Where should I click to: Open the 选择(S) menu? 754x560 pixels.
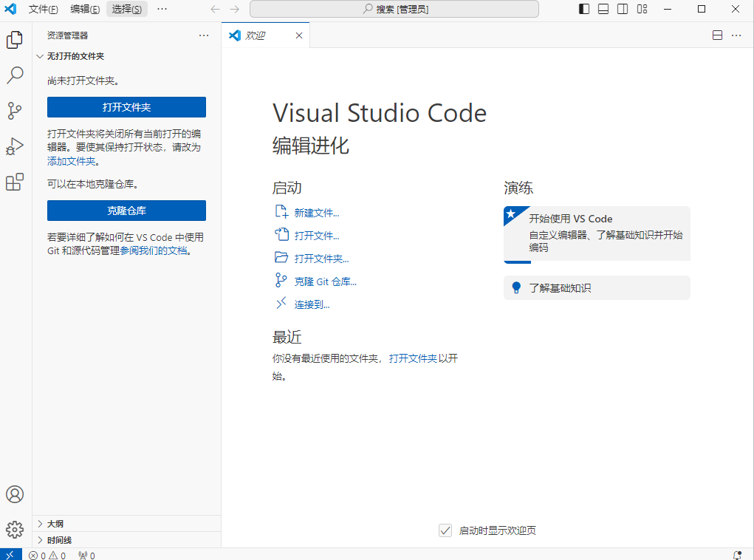point(127,9)
